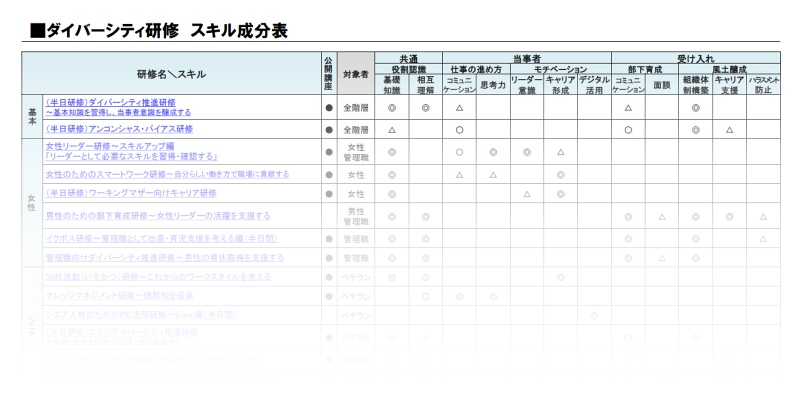Select the 対象者 column header
The width and height of the screenshot is (800, 395).
point(356,73)
